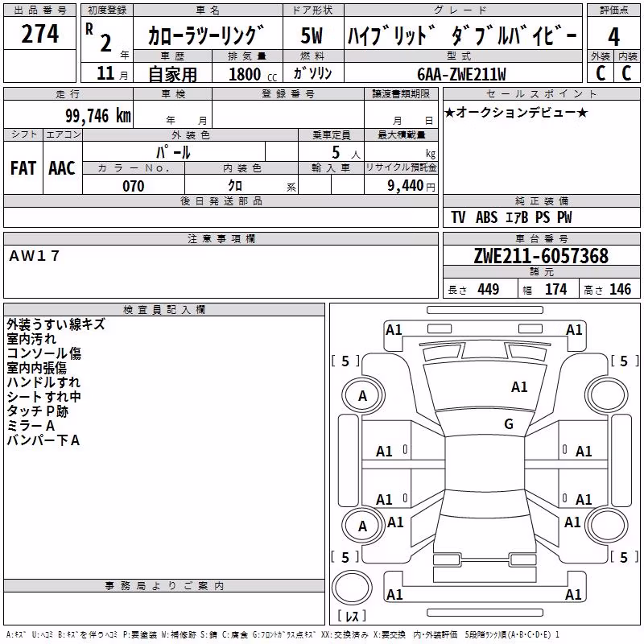644x644 pixels.
Task: Click the length value 449
Action: (x=489, y=289)
